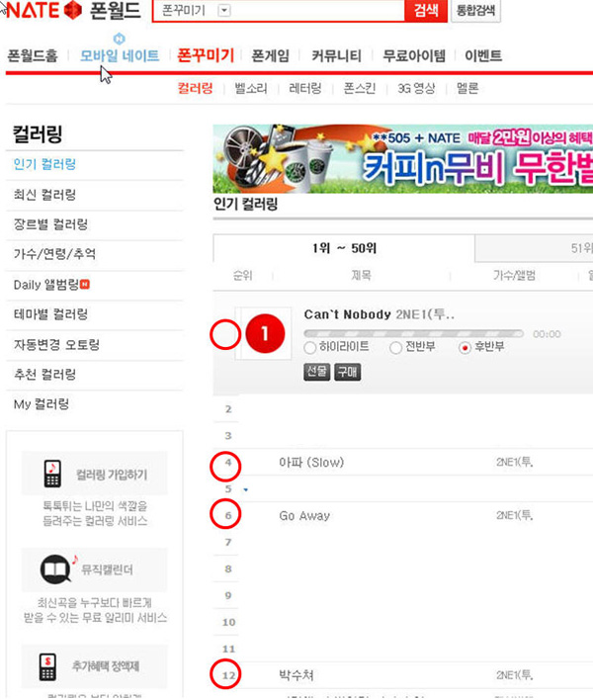The image size is (593, 700).
Task: Click the NATE logo
Action: pos(33,11)
